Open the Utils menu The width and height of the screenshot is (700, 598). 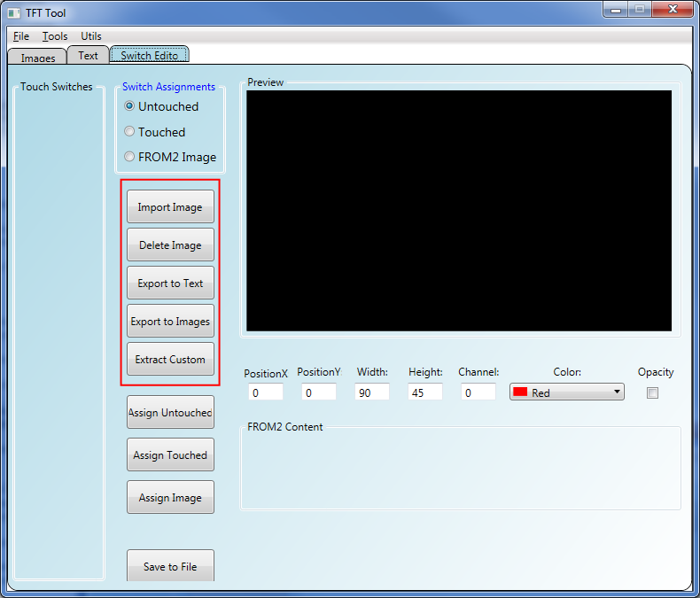[91, 36]
